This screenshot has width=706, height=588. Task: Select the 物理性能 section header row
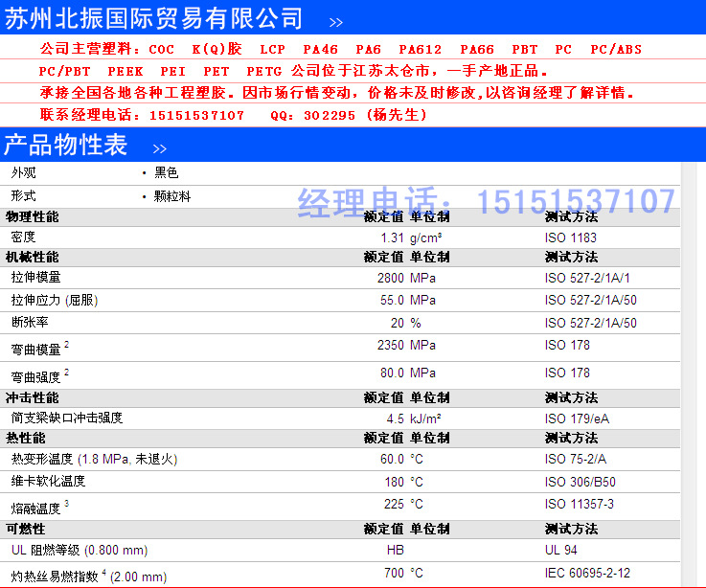33,217
